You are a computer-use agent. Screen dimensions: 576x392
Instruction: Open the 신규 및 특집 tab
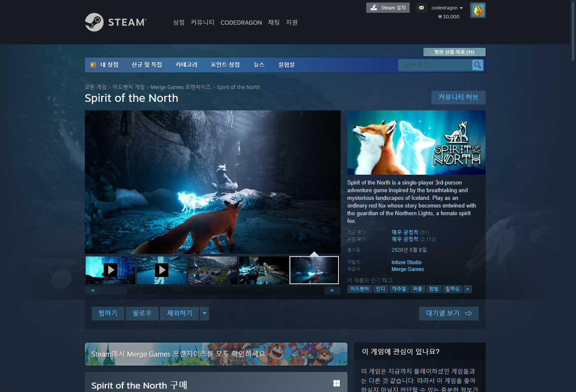click(x=147, y=65)
